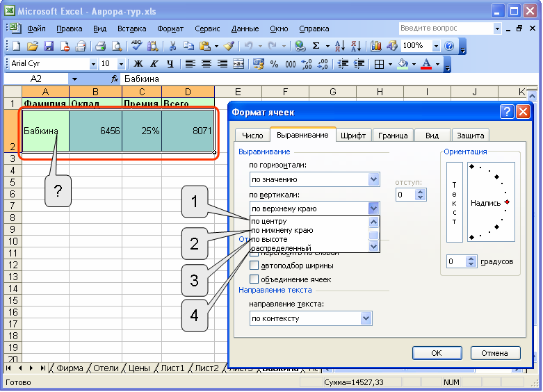Create a new workbook via toolbar icon
The width and height of the screenshot is (543, 392).
[x=16, y=46]
